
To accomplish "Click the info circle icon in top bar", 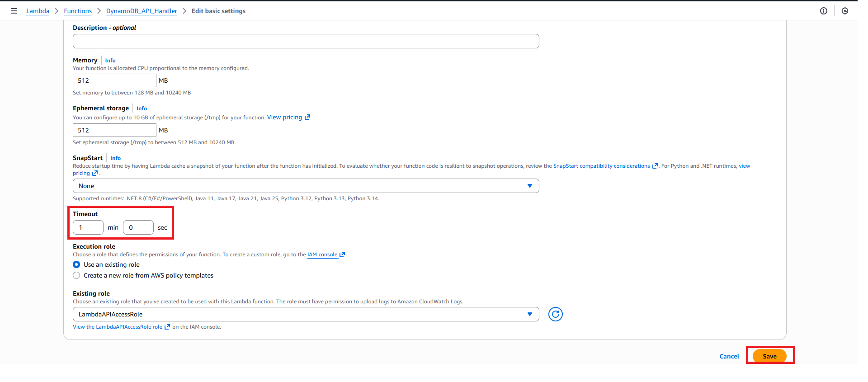I will pos(823,11).
